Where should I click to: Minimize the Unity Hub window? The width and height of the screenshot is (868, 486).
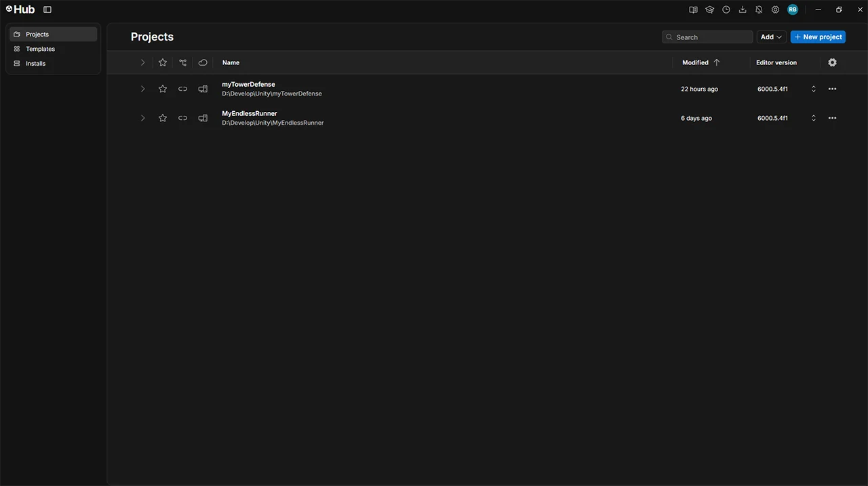coord(818,9)
